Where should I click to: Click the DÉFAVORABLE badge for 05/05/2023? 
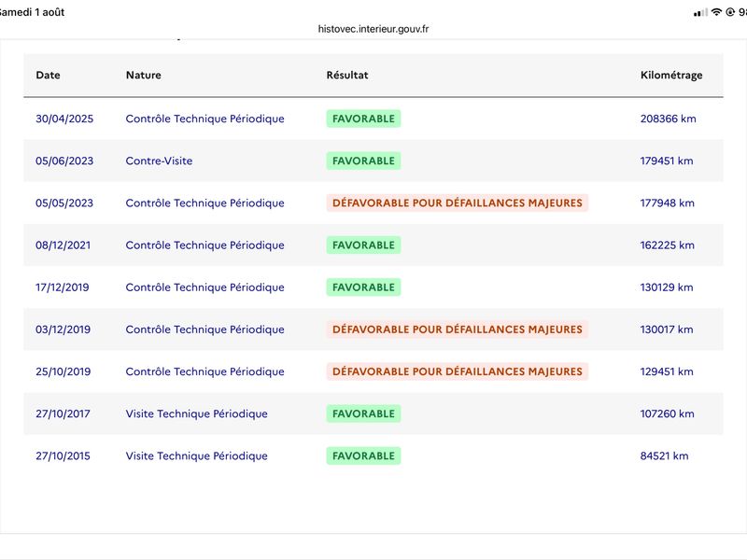click(x=458, y=203)
